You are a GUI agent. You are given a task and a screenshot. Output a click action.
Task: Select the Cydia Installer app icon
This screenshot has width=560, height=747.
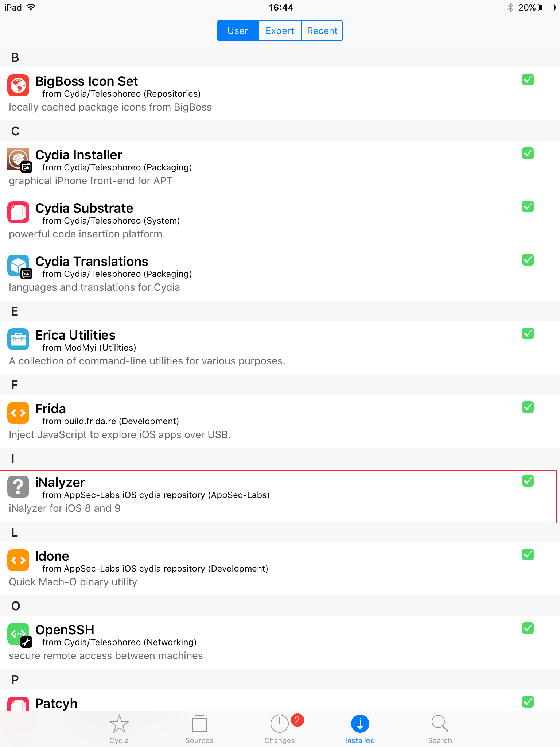click(18, 159)
